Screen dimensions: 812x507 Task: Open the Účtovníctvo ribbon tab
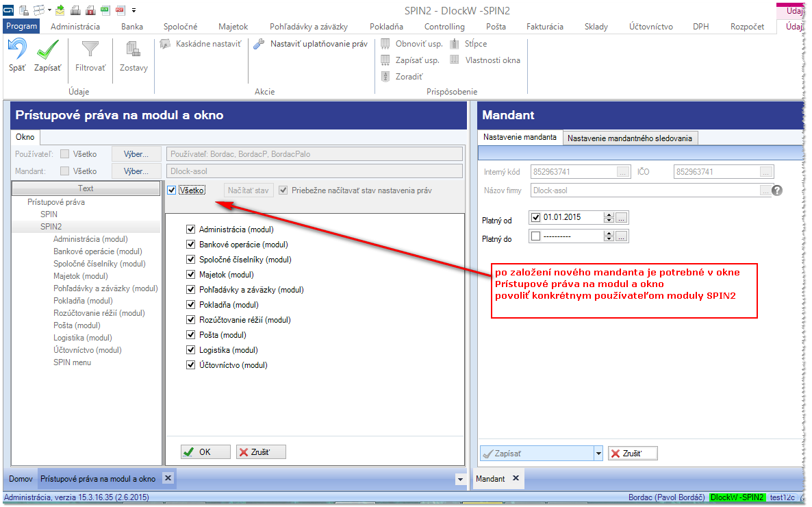tap(651, 27)
